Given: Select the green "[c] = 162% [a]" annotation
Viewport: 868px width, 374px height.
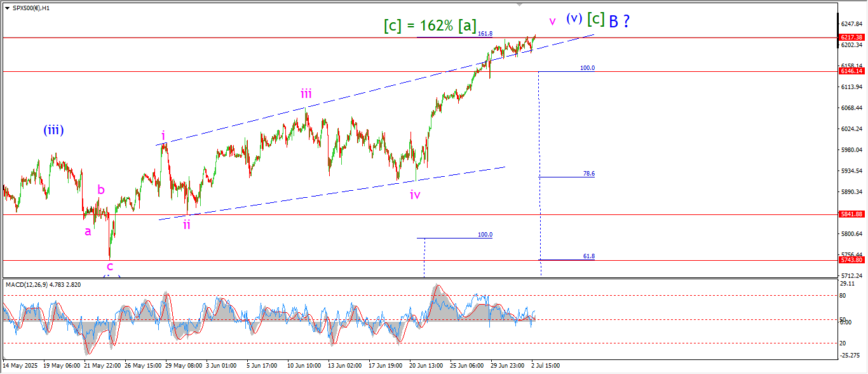Looking at the screenshot, I should (x=430, y=25).
